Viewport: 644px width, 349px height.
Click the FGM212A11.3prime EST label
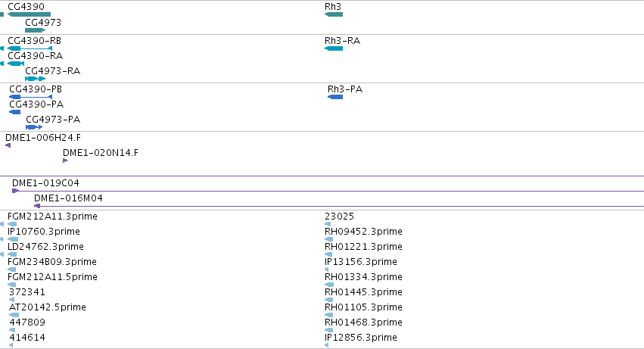(x=52, y=217)
